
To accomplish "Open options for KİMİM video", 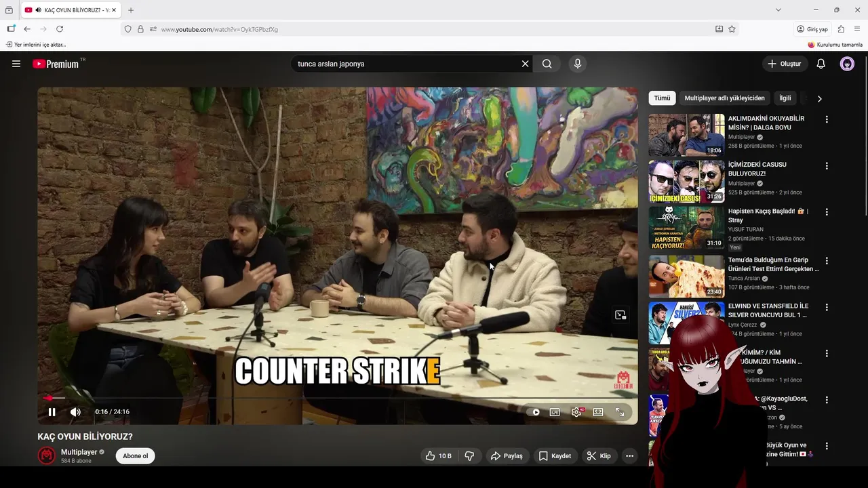I will tap(827, 353).
